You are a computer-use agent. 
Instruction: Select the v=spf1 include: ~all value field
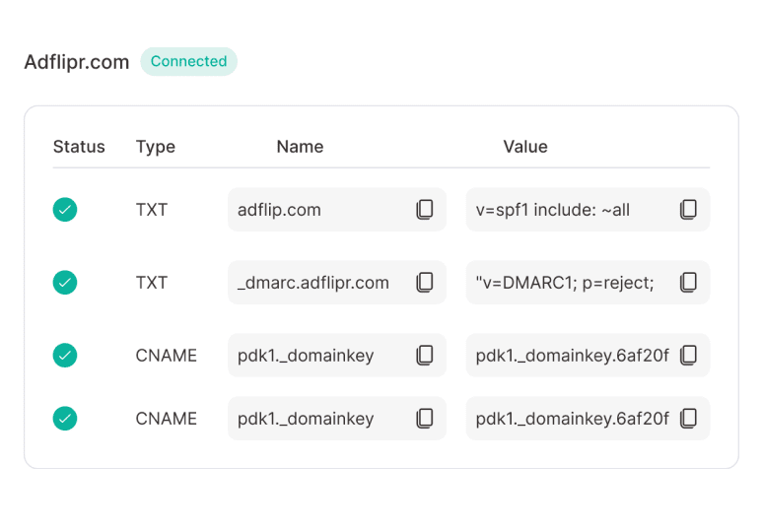588,210
